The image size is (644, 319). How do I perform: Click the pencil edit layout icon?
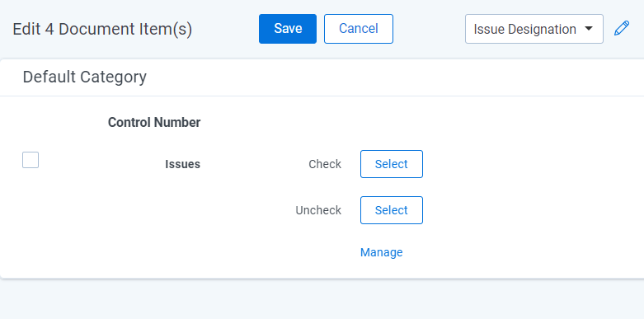point(622,29)
